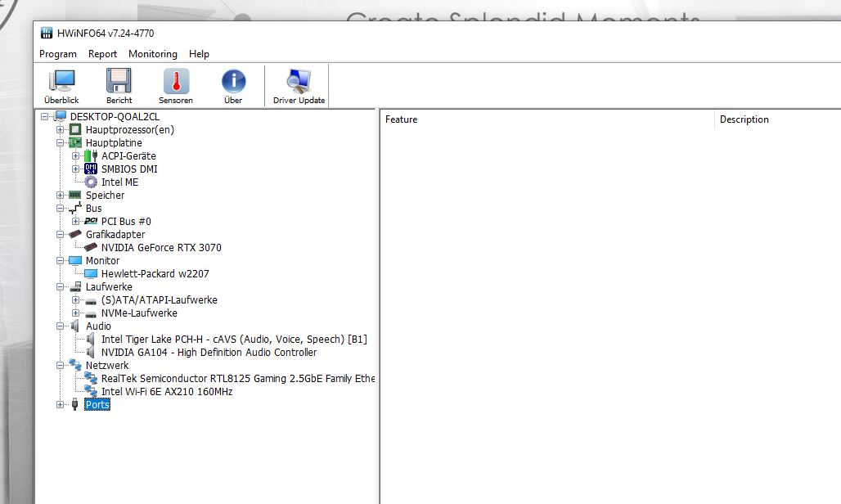Screen dimensions: 841x504
Task: Collapse the Netzwerk node
Action: [x=60, y=365]
